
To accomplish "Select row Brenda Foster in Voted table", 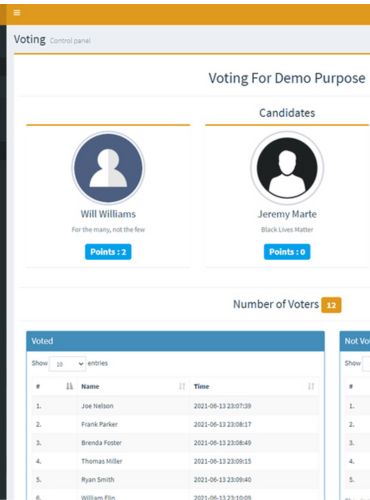I will (x=175, y=443).
